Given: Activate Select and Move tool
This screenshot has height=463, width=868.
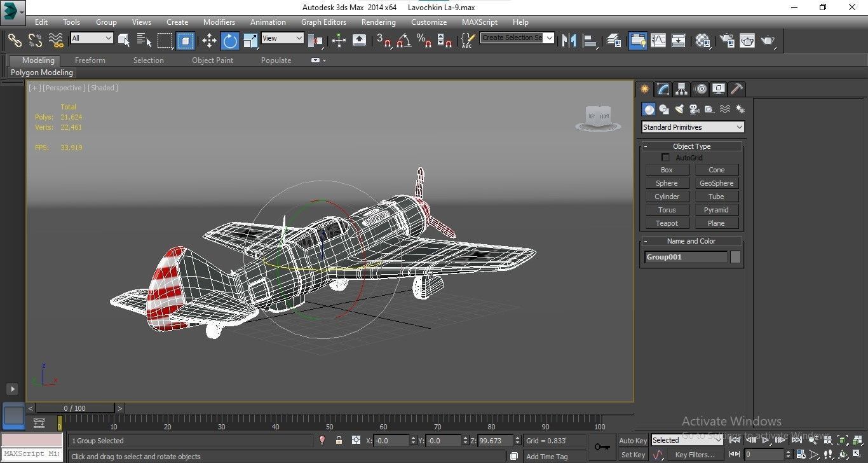Looking at the screenshot, I should [209, 41].
